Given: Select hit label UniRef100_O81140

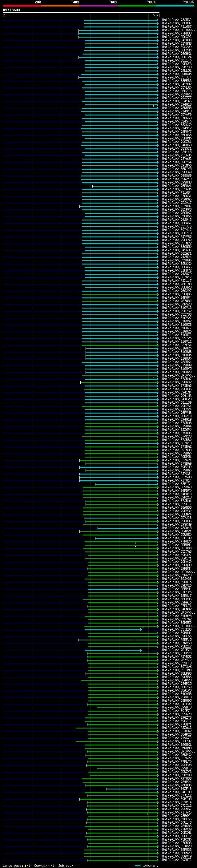Looking at the screenshot, I should coord(177,61).
